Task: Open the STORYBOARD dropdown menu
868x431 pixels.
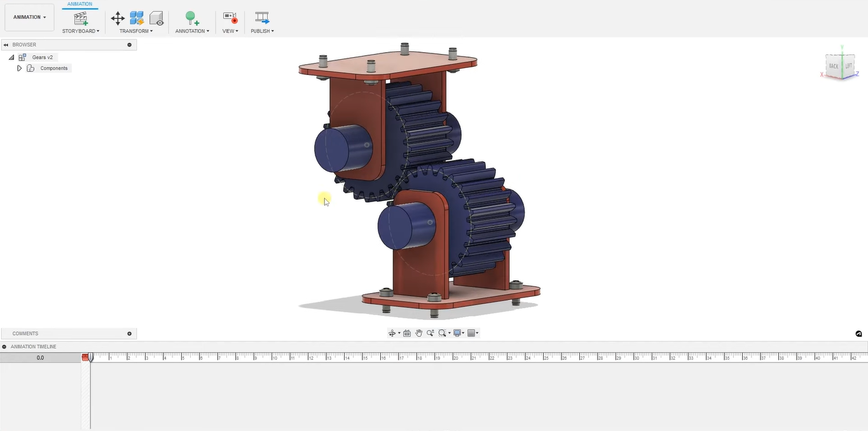Action: (81, 31)
